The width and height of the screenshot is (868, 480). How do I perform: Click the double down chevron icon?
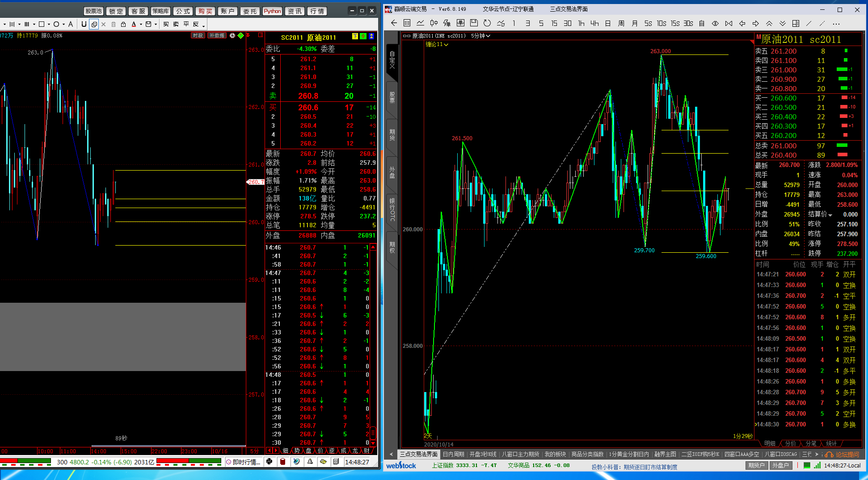tap(783, 23)
